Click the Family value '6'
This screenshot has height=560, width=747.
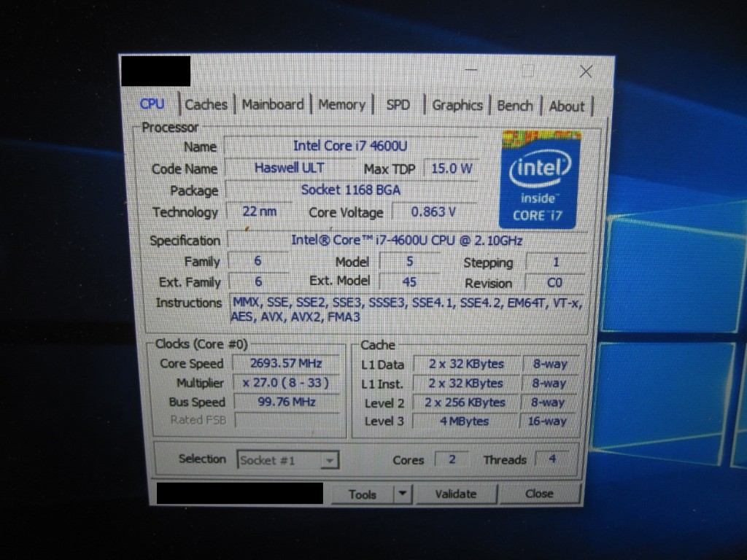(258, 261)
